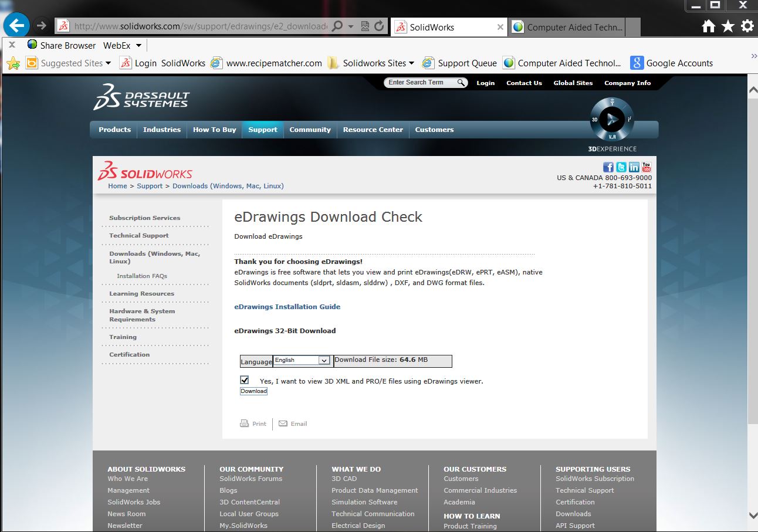758x532 pixels.
Task: Open the Support Queue favorite
Action: point(459,63)
